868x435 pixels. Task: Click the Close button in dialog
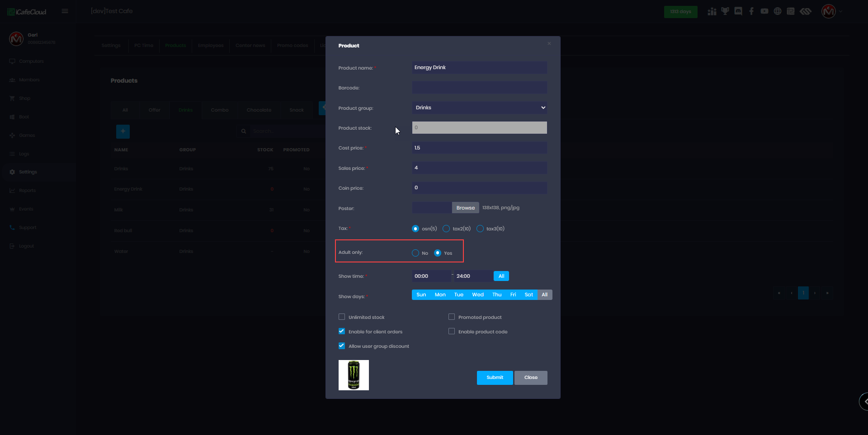531,378
